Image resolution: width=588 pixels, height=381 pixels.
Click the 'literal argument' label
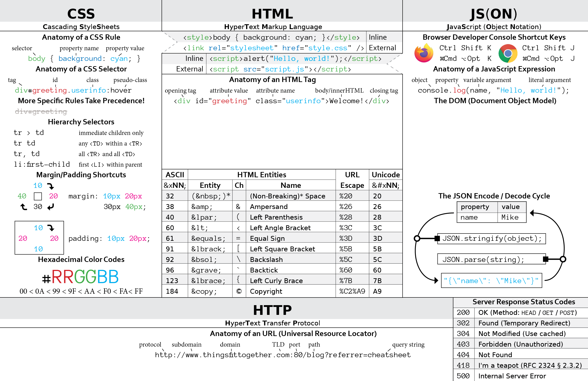click(549, 80)
